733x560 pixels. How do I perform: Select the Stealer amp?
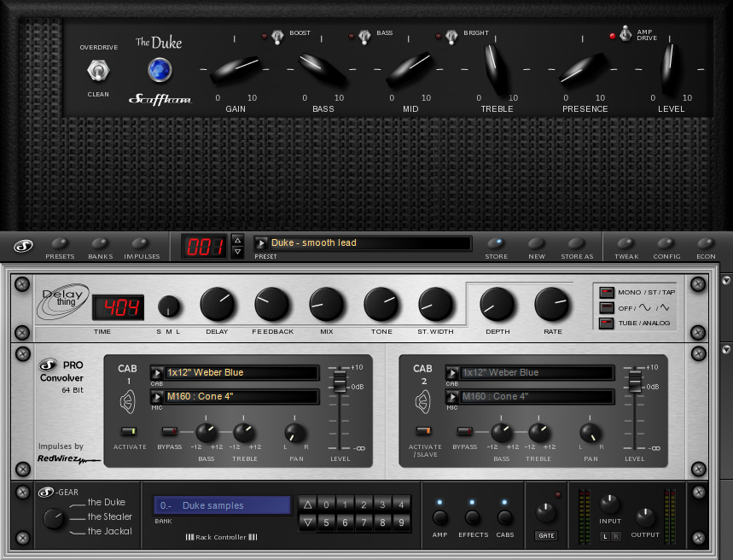(x=110, y=516)
